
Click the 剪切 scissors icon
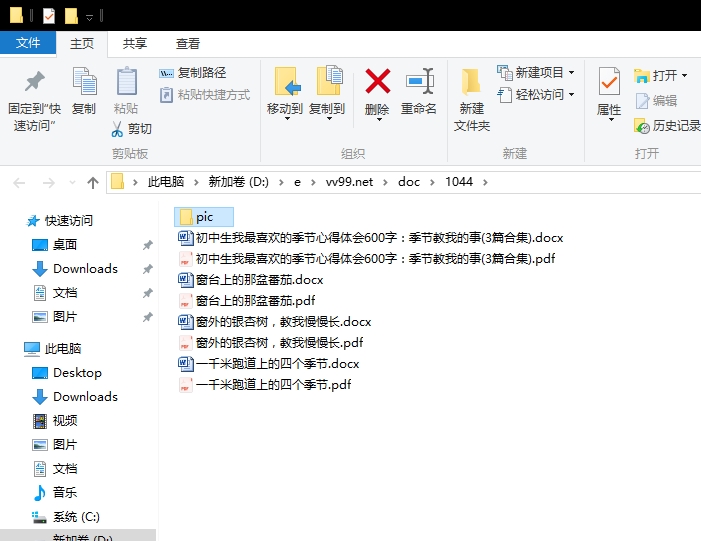[117, 129]
